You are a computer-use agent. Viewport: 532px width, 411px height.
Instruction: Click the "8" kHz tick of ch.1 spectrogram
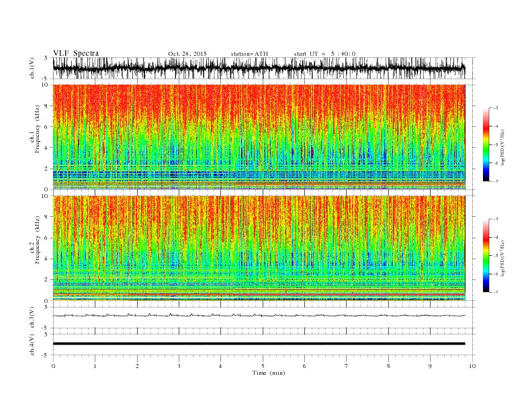pyautogui.click(x=47, y=106)
